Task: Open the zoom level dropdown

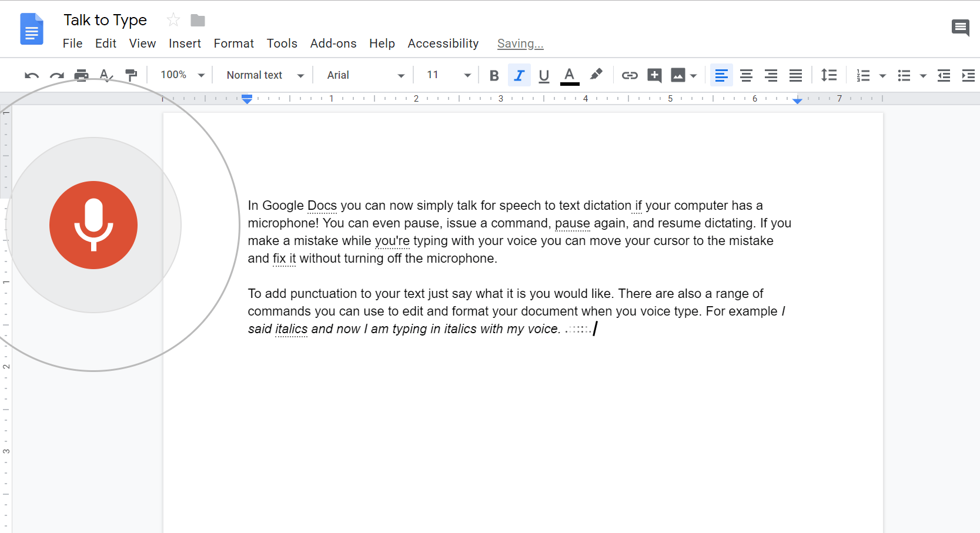Action: tap(180, 75)
